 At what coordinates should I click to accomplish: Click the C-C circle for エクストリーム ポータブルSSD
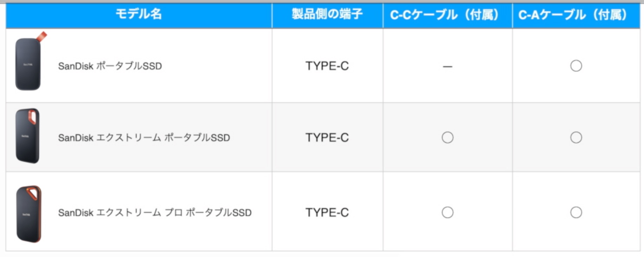[448, 137]
